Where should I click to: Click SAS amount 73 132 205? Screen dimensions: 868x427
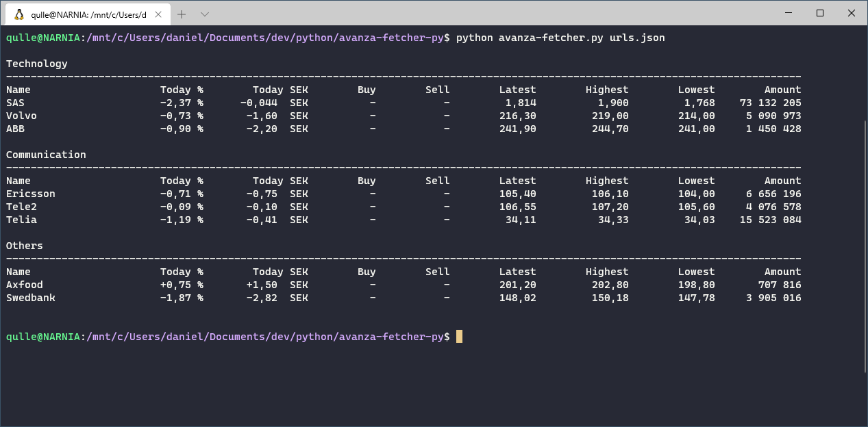click(771, 103)
